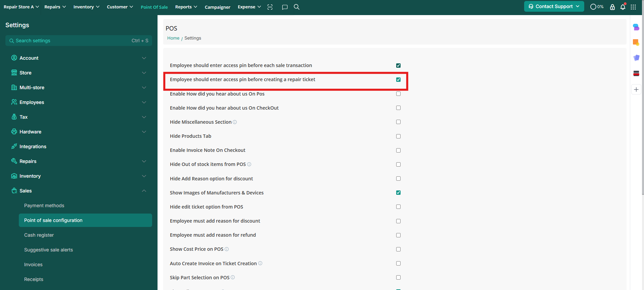Click the barcode scanner icon in navbar
The image size is (644, 290).
pos(270,7)
